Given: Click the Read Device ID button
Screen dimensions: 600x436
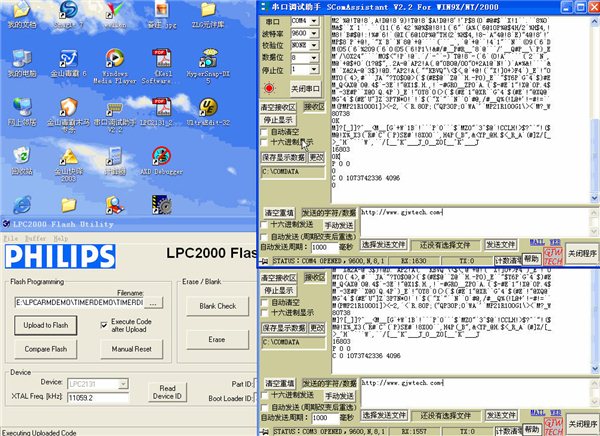Looking at the screenshot, I should point(167,392).
